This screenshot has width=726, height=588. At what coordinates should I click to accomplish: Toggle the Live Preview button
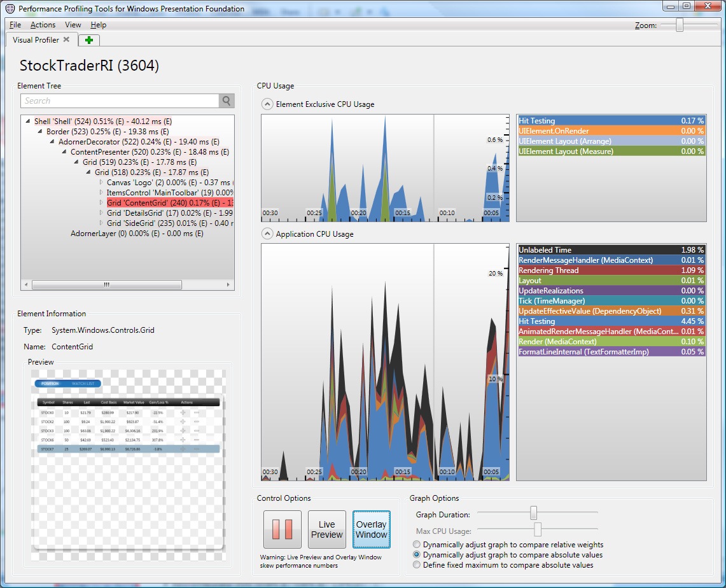[x=327, y=529]
